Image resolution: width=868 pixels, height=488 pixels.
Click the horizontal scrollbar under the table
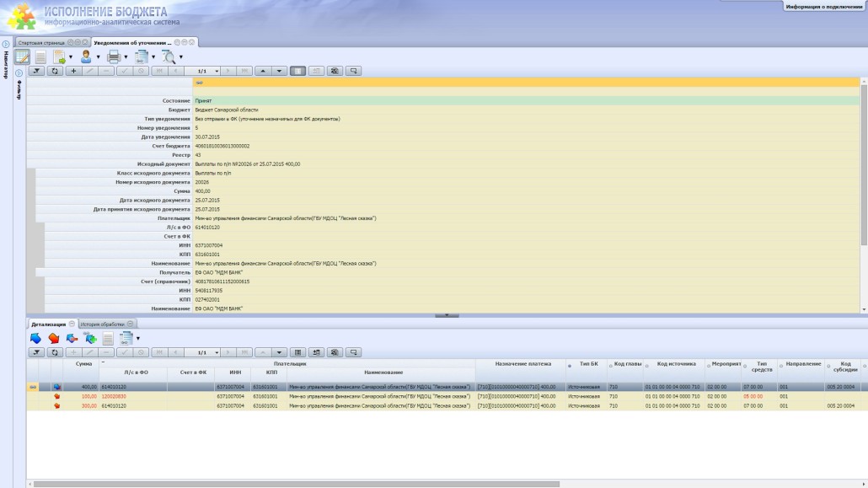(x=297, y=484)
